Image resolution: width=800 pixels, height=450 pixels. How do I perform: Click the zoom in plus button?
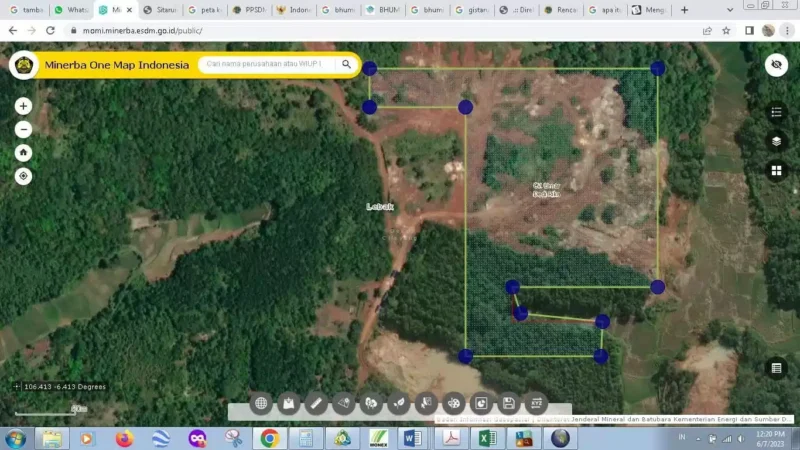(23, 106)
